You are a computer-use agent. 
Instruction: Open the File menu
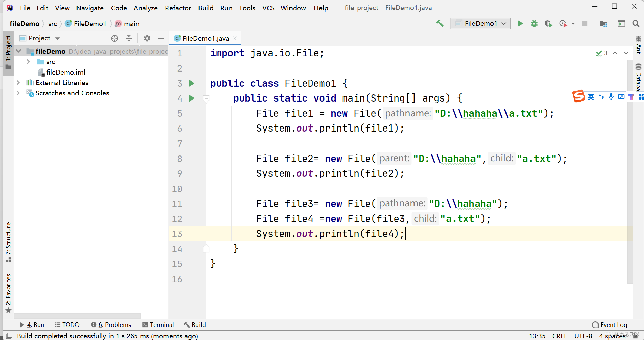(25, 8)
